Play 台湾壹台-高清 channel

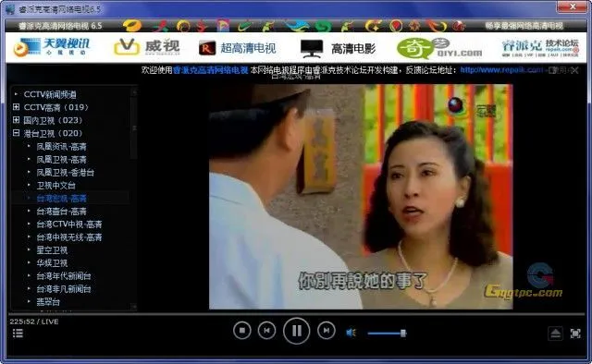[61, 212]
